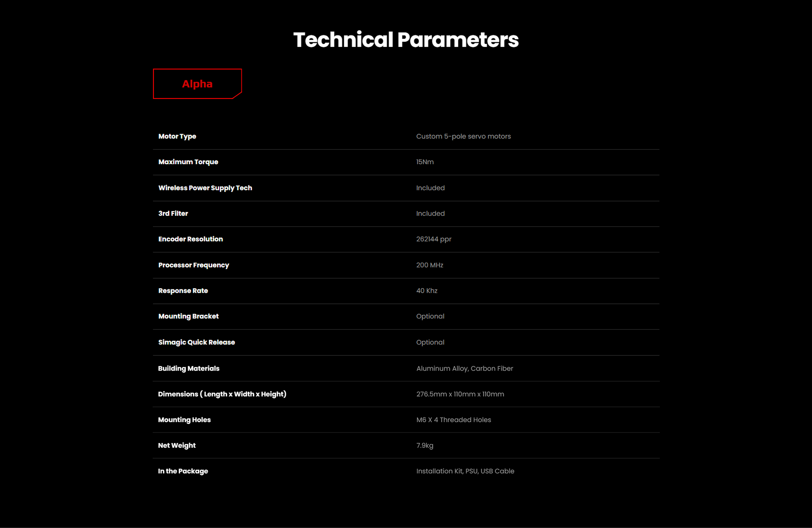Screen dimensions: 812x528
Task: Click the Technical Parameters heading
Action: pyautogui.click(x=406, y=40)
